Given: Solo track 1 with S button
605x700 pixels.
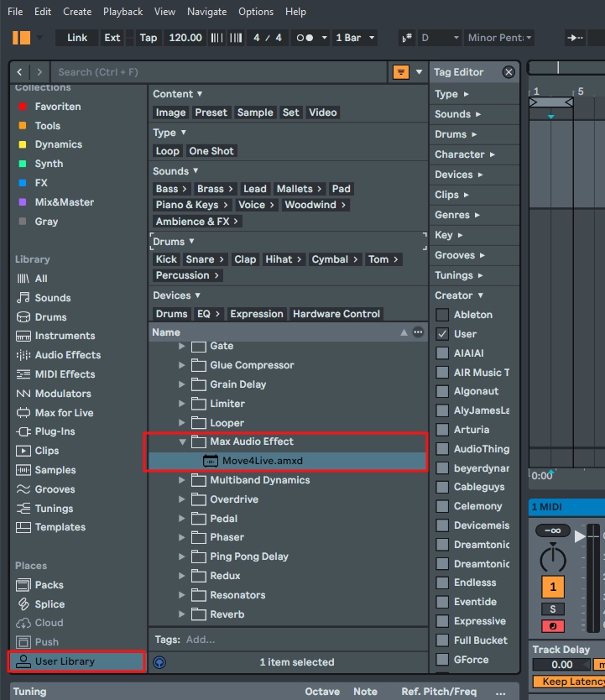Looking at the screenshot, I should (x=553, y=609).
